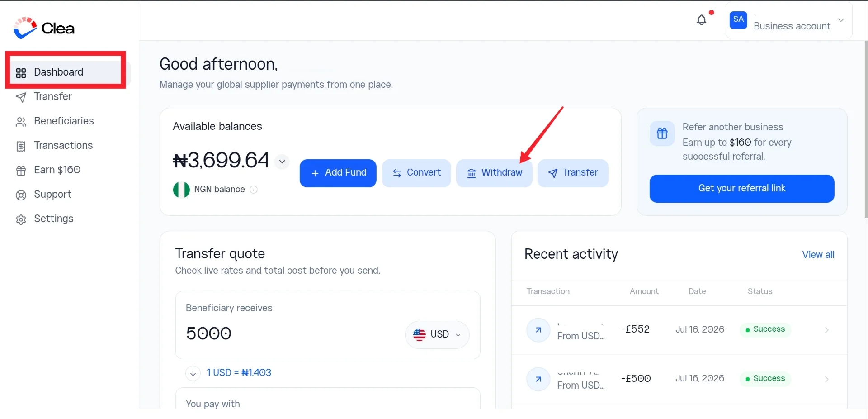The width and height of the screenshot is (868, 419).
Task: Click the Date column header
Action: [697, 292]
